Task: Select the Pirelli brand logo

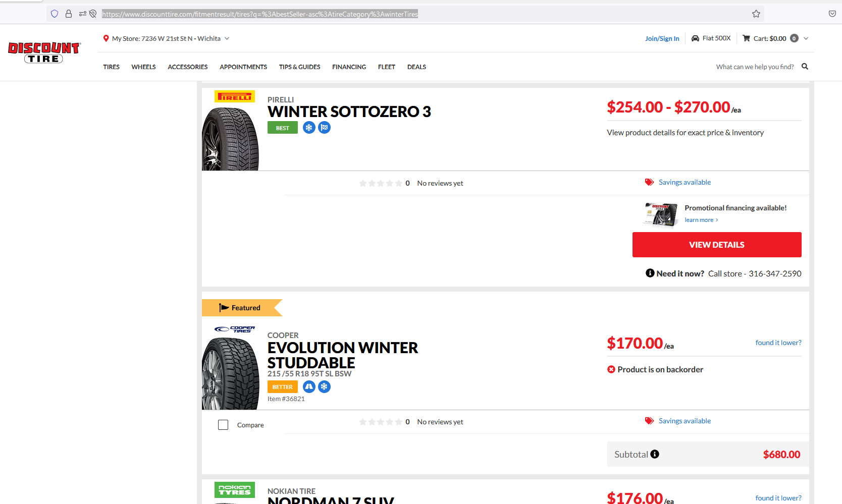Action: 234,96
